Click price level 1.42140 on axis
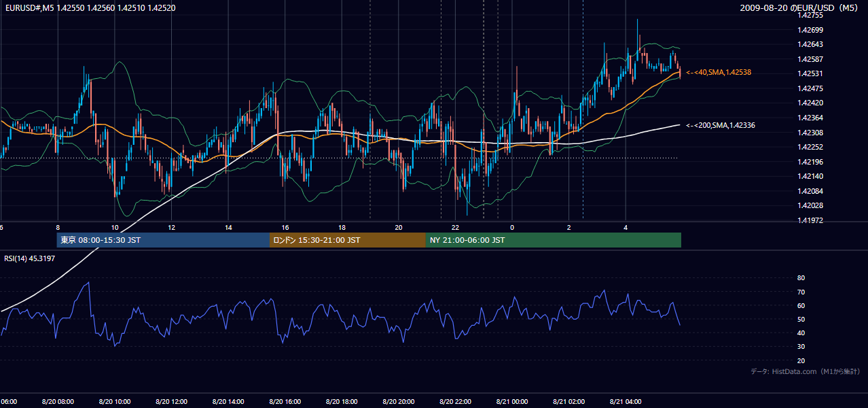Screen dimensions: 868x408 click(810, 176)
